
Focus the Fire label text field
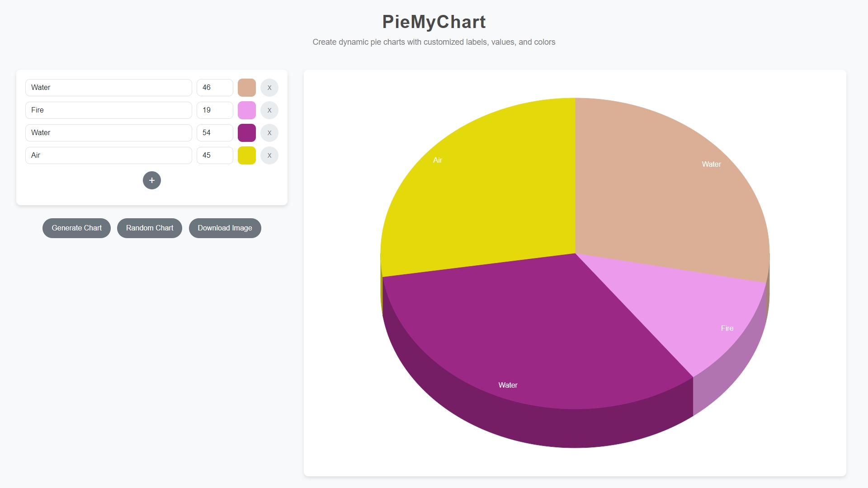coord(108,110)
